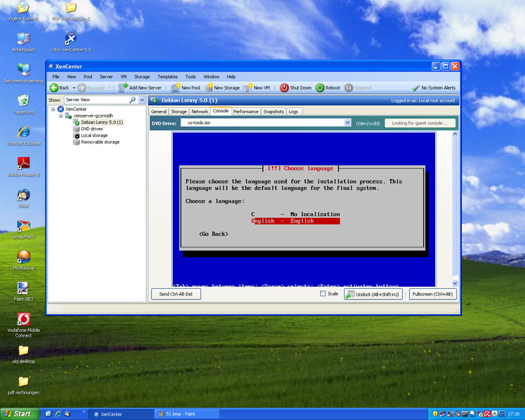This screenshot has width=525, height=420.
Task: Collapse the xenserver-gczrmjdh tree node
Action: [x=61, y=116]
